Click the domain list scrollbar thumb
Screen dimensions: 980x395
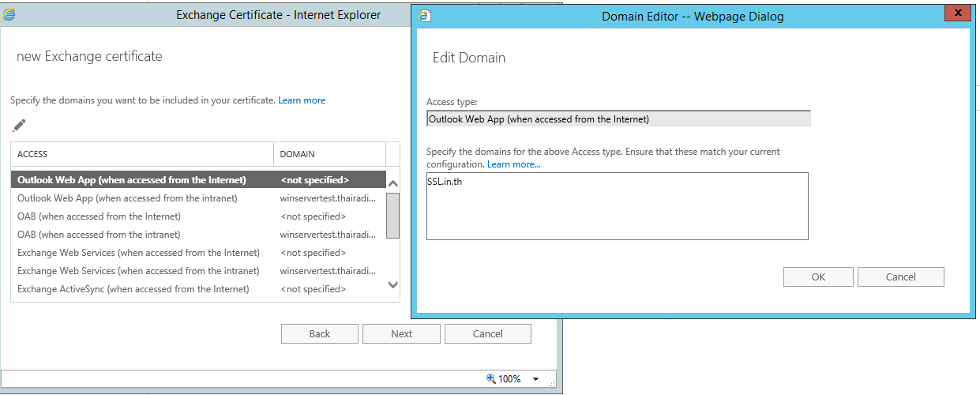[392, 215]
